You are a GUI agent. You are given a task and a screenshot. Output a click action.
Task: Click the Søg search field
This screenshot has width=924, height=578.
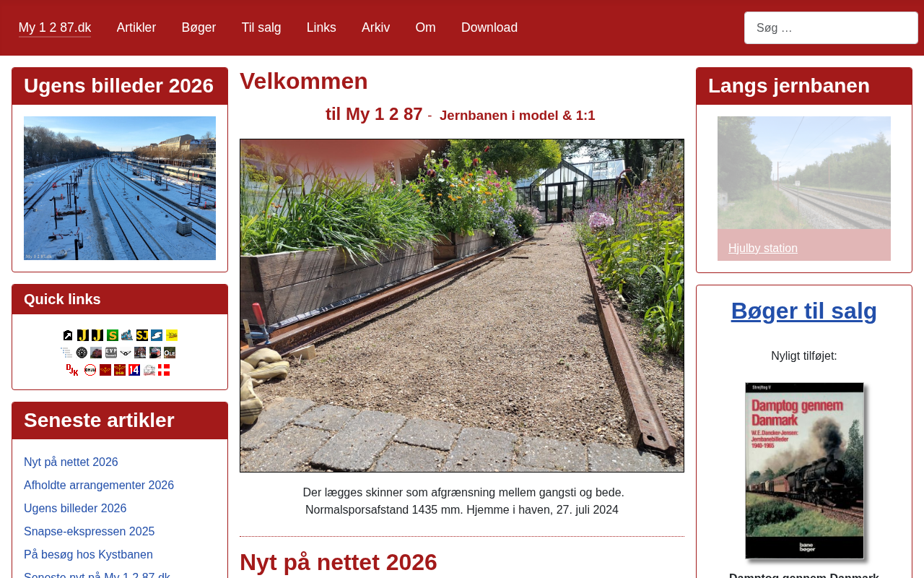pyautogui.click(x=831, y=27)
